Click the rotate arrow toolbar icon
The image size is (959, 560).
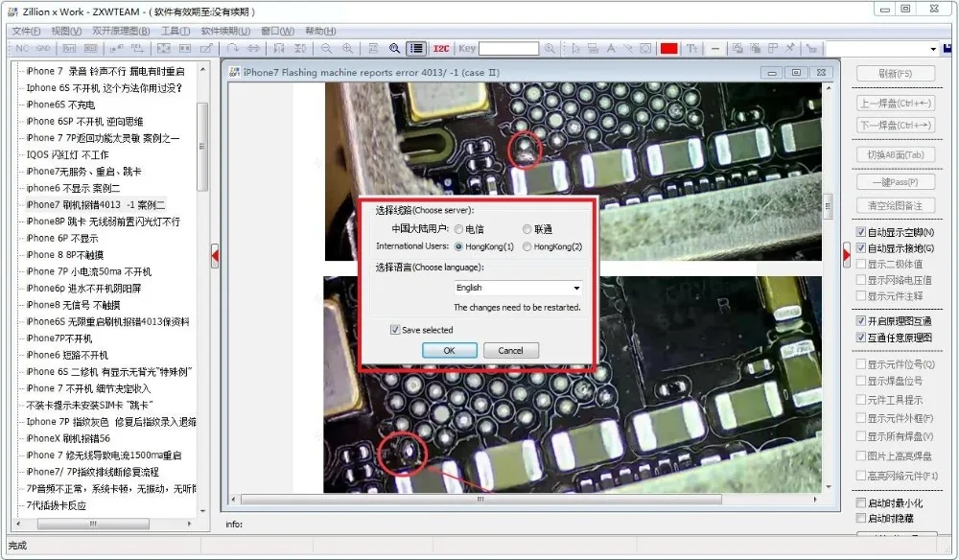click(232, 48)
